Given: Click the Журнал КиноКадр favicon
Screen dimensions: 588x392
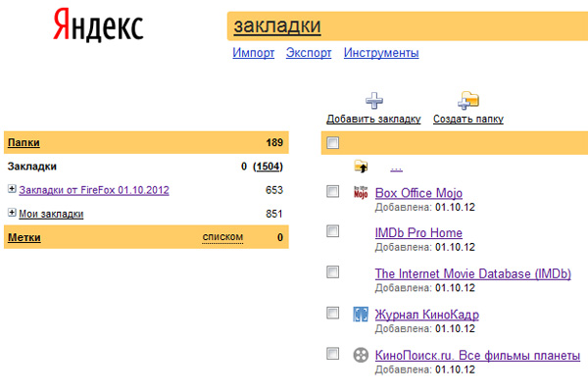Looking at the screenshot, I should (360, 314).
